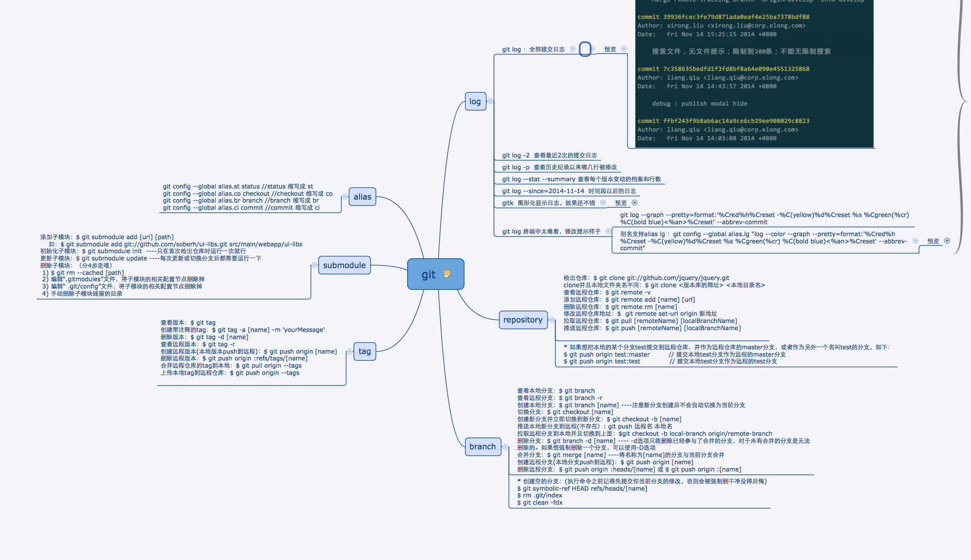Click the git log --since=2014-11-14 entry
The height and width of the screenshot is (560, 971).
[x=568, y=191]
